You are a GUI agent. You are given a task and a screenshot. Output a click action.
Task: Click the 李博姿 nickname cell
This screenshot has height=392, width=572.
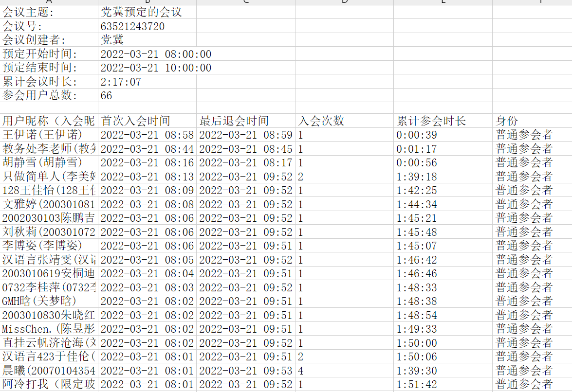pos(49,246)
